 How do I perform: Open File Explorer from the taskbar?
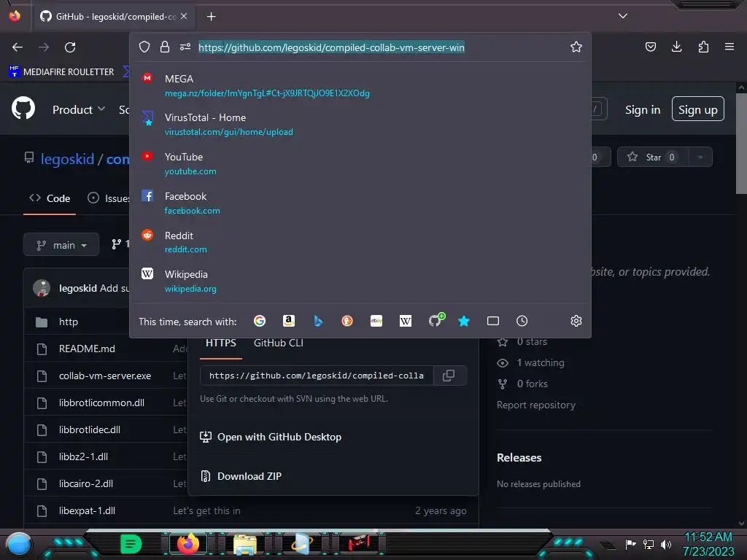pos(245,544)
